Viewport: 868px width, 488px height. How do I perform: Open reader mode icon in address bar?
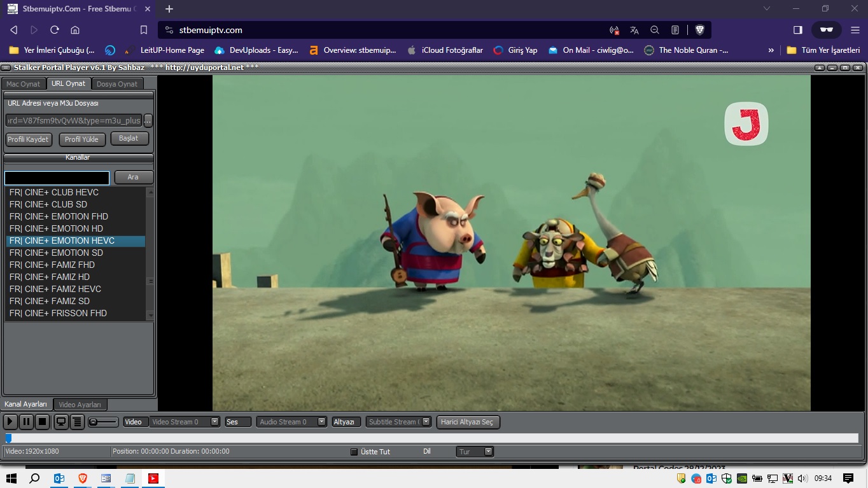click(675, 30)
